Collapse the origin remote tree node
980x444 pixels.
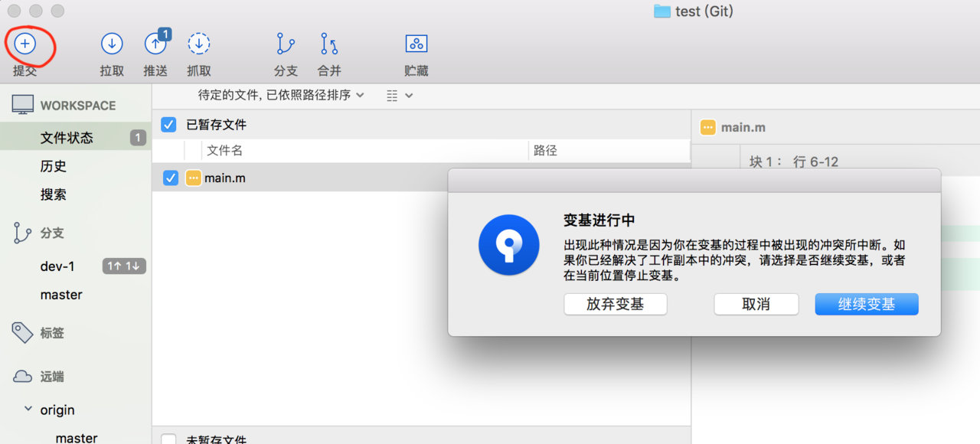[x=28, y=410]
